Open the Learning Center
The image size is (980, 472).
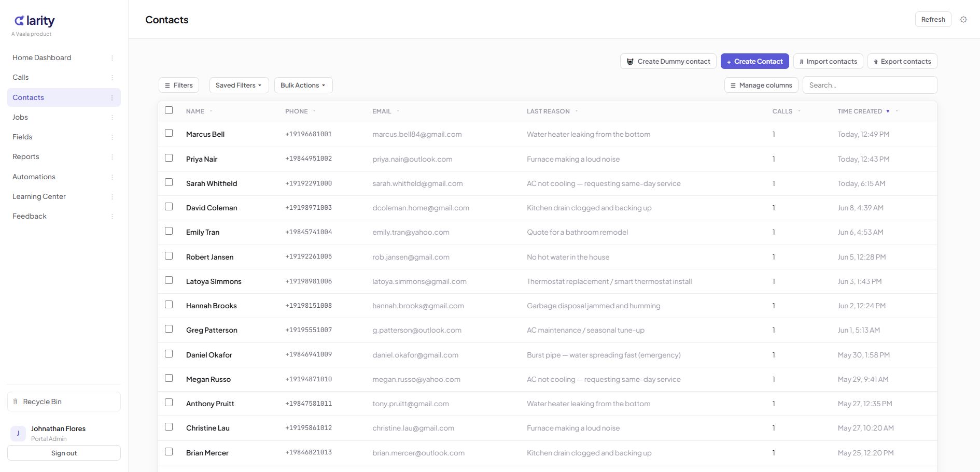tap(39, 196)
